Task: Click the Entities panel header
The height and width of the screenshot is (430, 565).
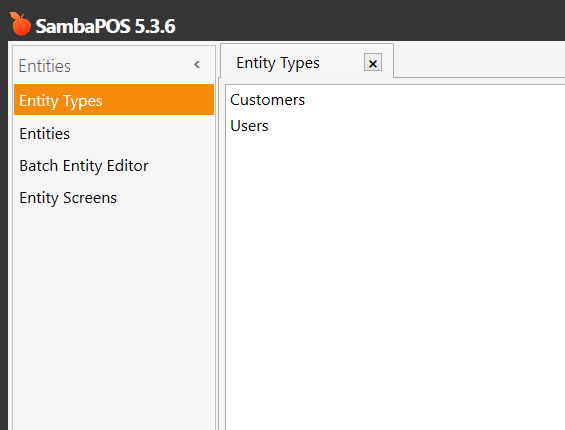Action: point(45,66)
